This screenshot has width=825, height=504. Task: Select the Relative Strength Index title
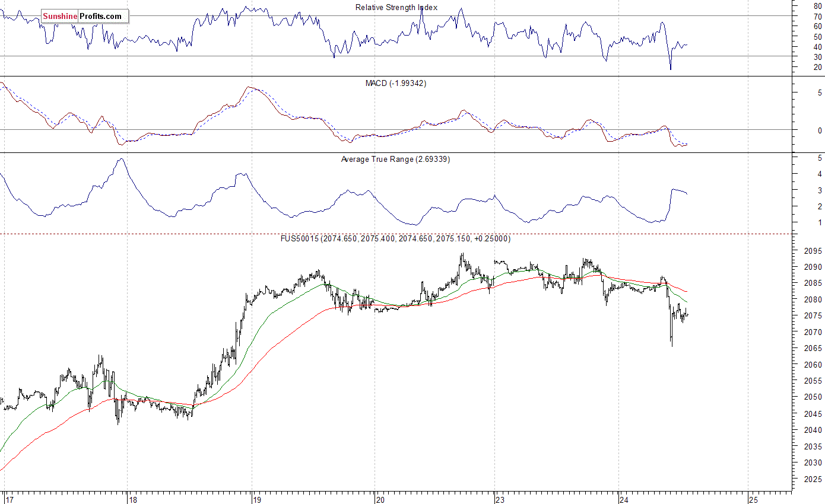click(396, 7)
